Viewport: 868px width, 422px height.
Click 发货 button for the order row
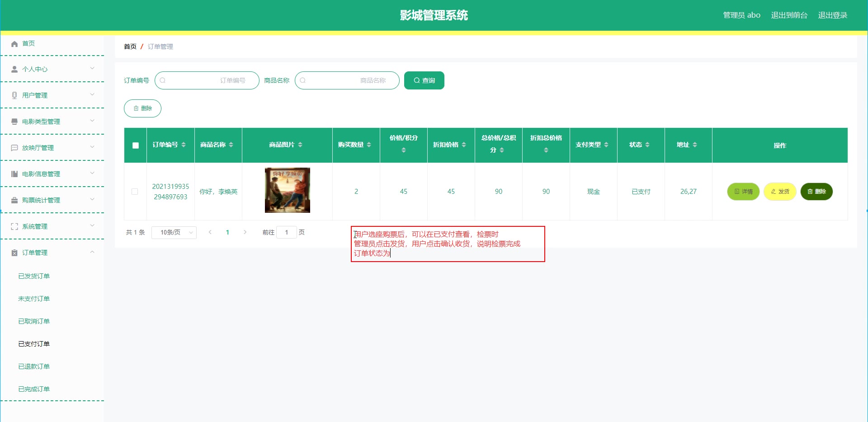click(780, 192)
